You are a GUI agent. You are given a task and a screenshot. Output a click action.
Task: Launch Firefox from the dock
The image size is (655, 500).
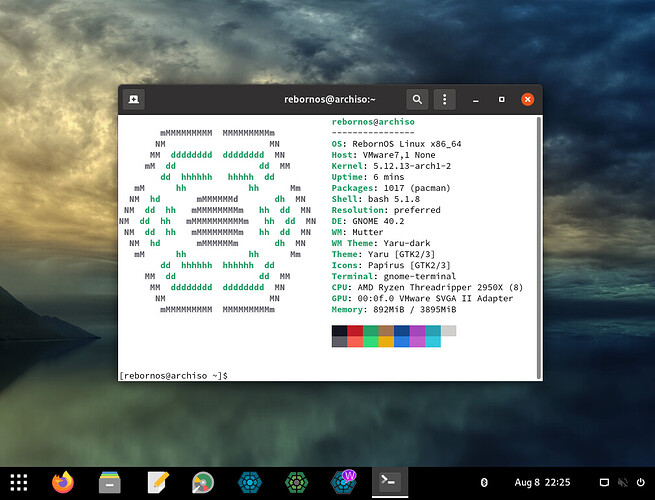pyautogui.click(x=64, y=482)
